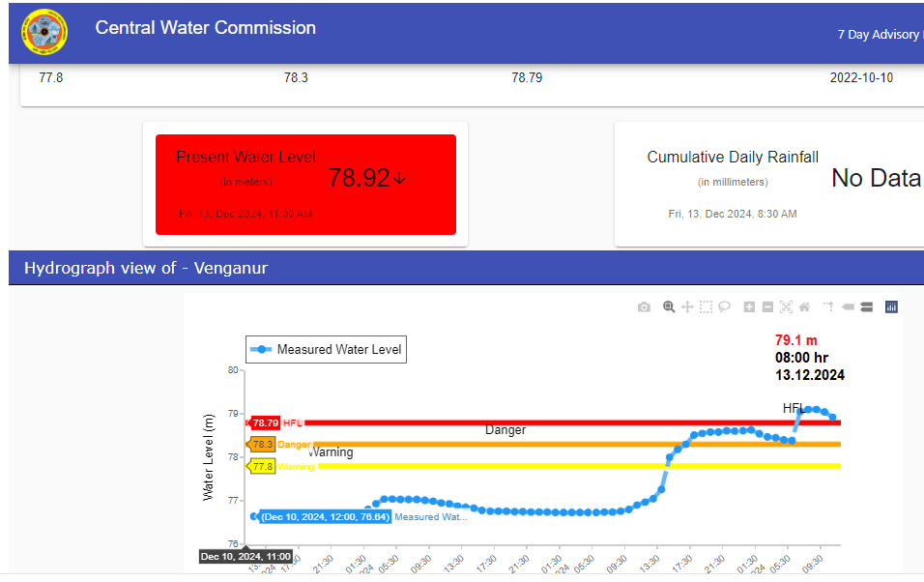Click the Zoom Out minus icon

click(x=767, y=307)
